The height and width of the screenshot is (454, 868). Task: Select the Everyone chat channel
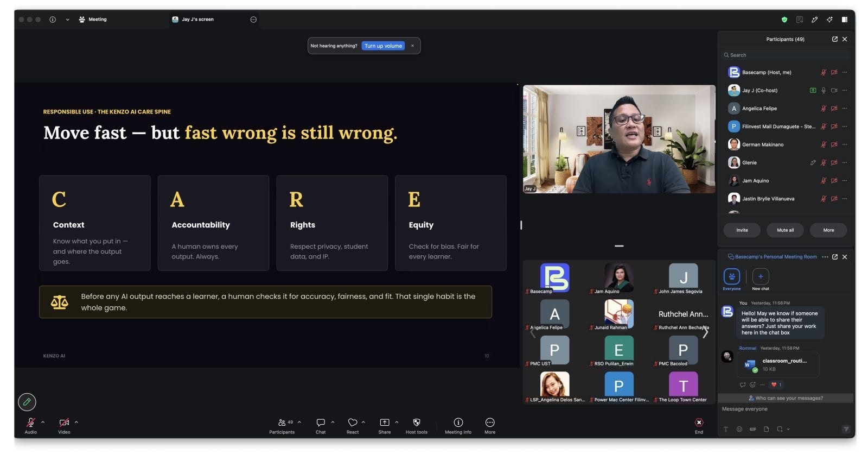pyautogui.click(x=732, y=279)
